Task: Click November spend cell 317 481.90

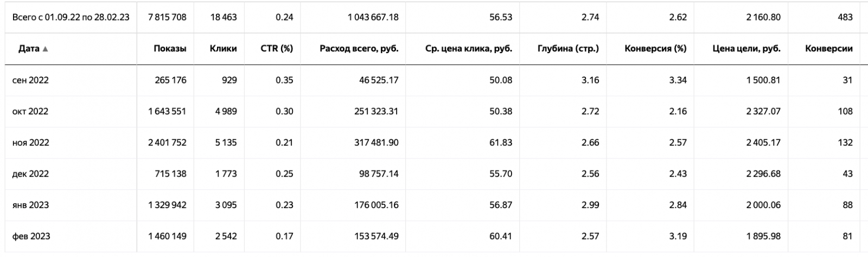Action: tap(375, 143)
